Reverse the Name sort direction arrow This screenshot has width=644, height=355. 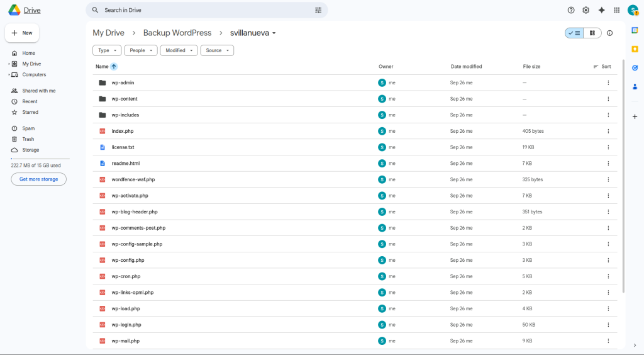(114, 67)
